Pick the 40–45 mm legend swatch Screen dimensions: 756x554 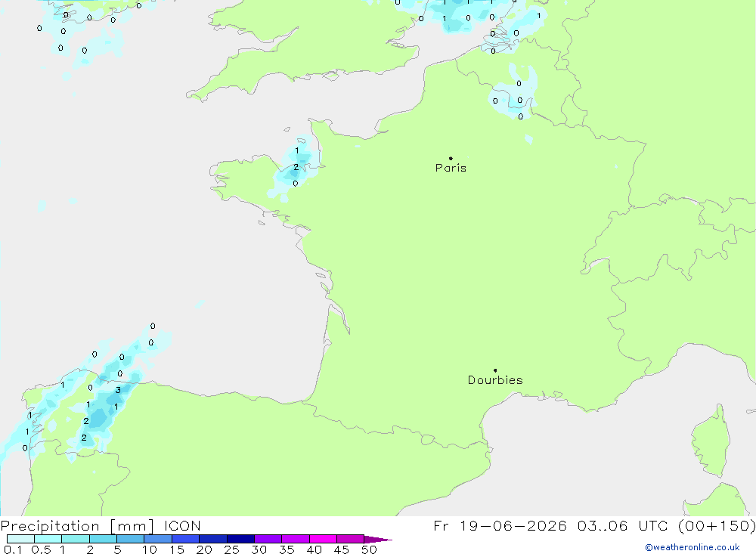click(x=323, y=539)
